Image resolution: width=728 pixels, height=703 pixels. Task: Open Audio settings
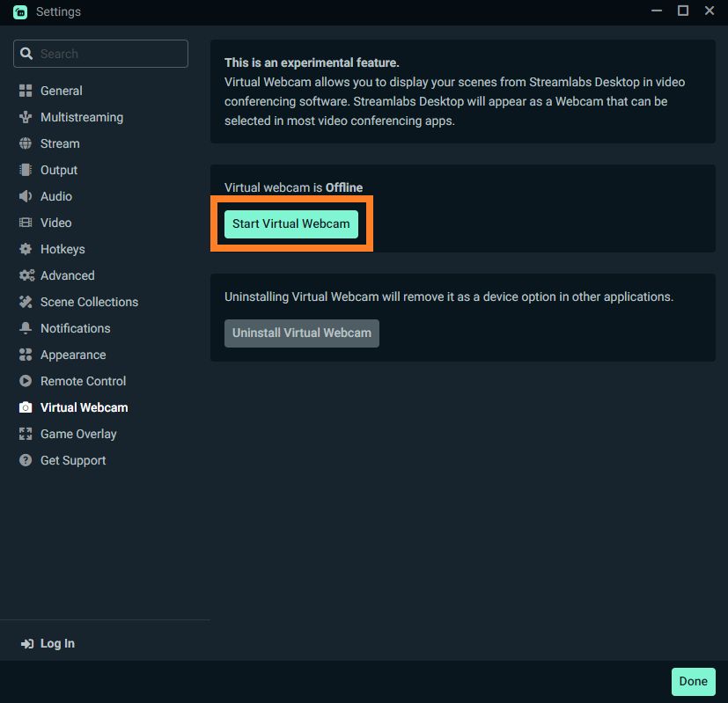[x=56, y=196]
